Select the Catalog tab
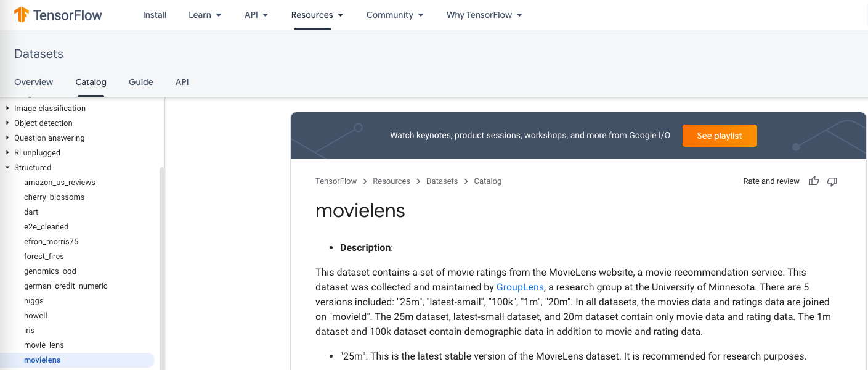 click(91, 82)
